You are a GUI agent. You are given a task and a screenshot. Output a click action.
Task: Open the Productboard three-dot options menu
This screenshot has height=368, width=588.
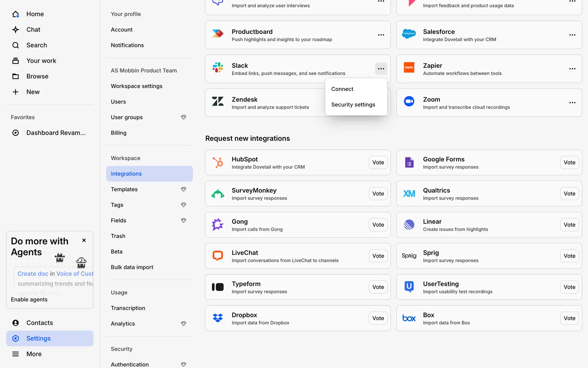[x=381, y=35]
